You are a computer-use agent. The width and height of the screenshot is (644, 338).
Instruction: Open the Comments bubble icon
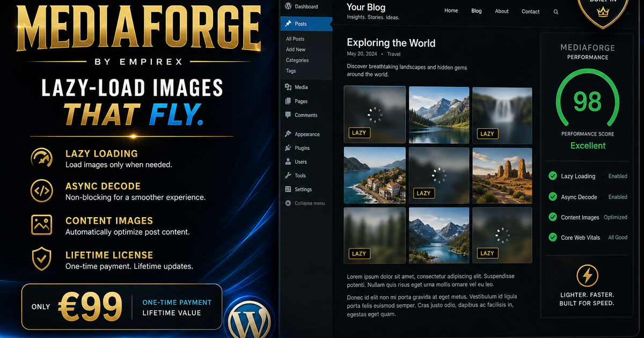click(288, 115)
